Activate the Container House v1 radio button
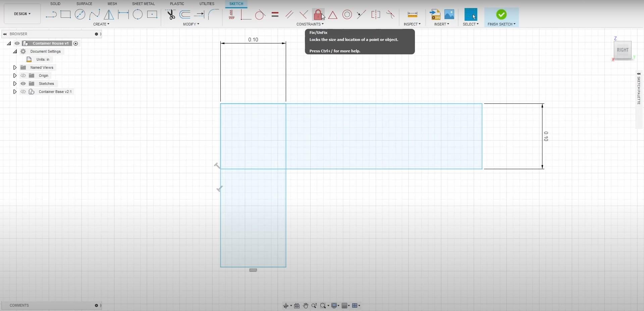Viewport: 644px width, 311px height. pyautogui.click(x=76, y=43)
